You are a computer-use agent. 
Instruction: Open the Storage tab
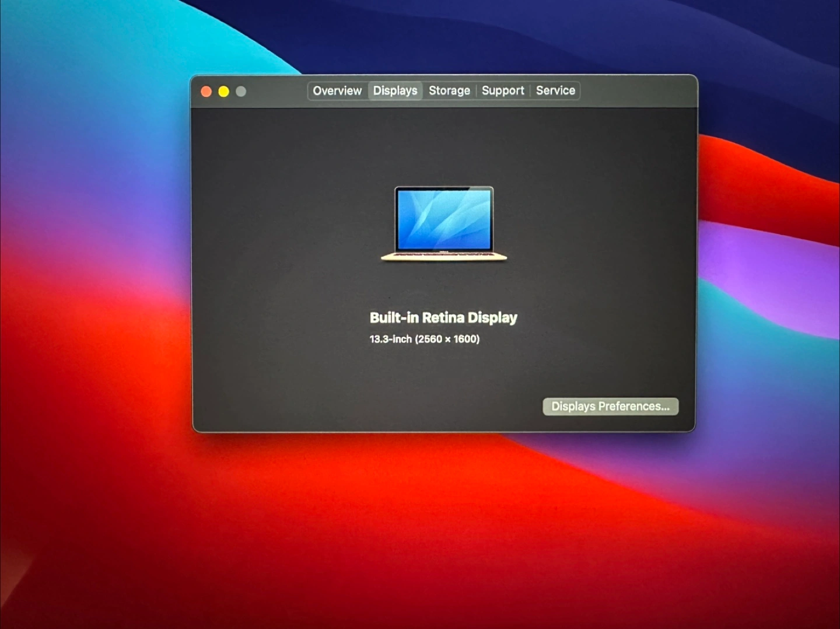(x=449, y=91)
